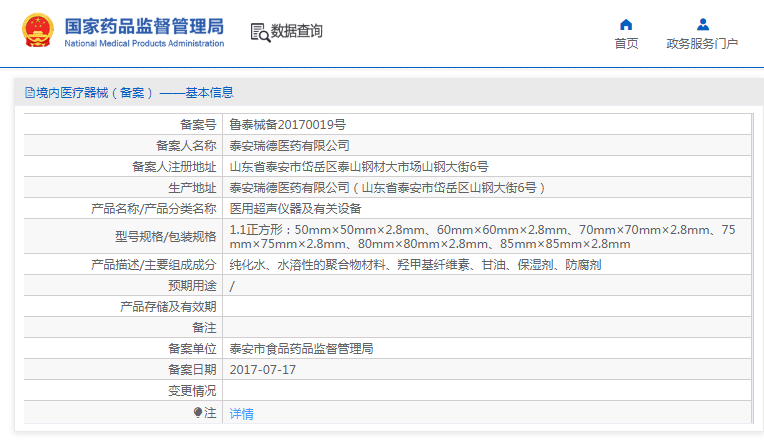Click the 首页 home icon
The width and height of the screenshot is (764, 446).
coord(626,24)
